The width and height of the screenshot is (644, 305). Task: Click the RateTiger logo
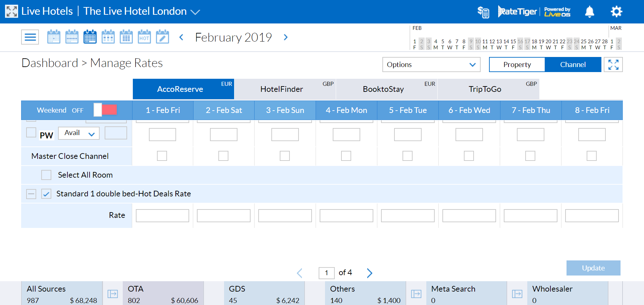[517, 11]
